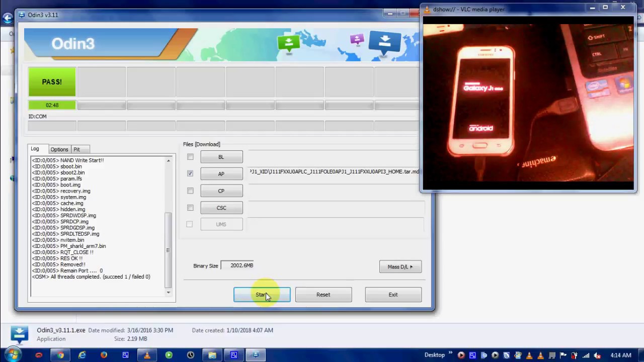This screenshot has width=644, height=362.
Task: Click the Start button in Odin
Action: tap(262, 295)
